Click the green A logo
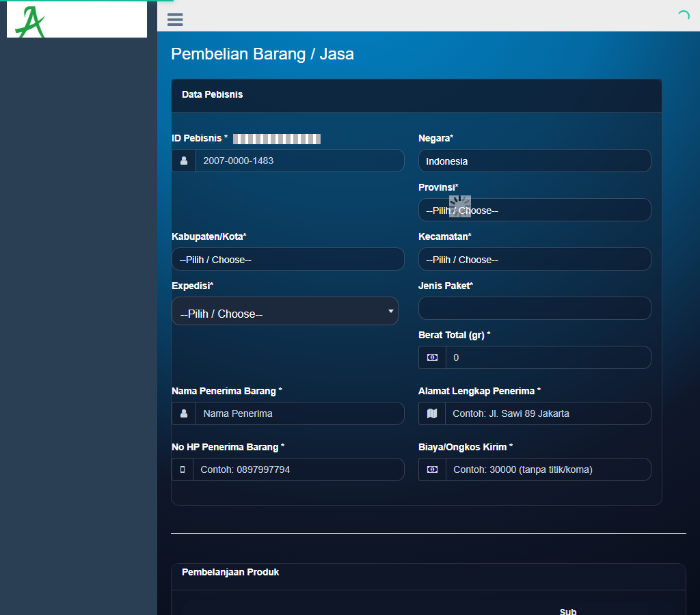Screen dimensions: 700x615 click(x=30, y=22)
